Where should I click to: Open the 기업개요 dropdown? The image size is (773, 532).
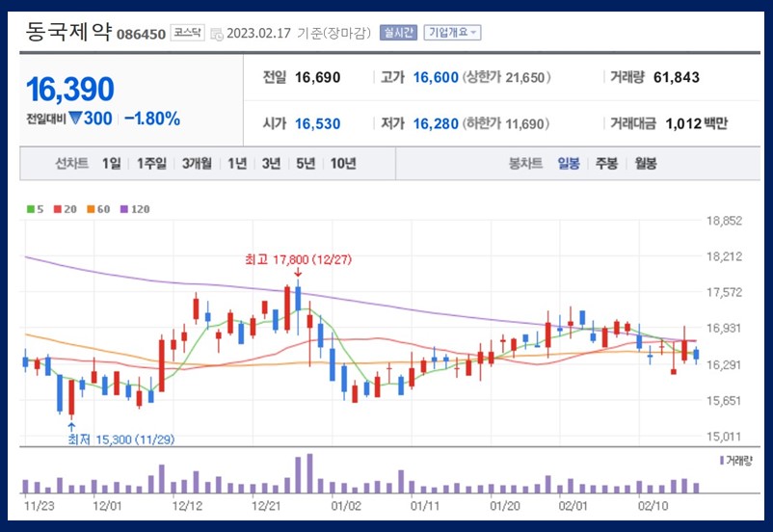coord(452,33)
